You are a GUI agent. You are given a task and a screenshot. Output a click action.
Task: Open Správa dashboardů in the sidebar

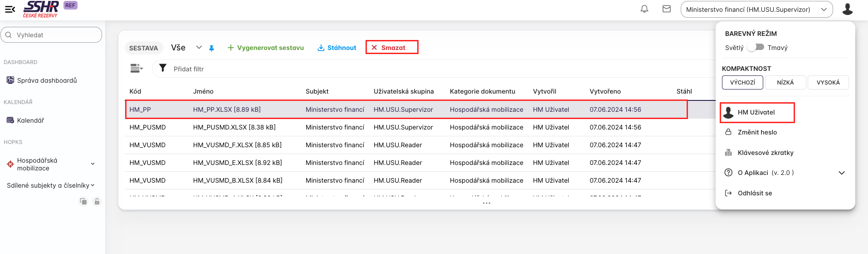point(47,80)
